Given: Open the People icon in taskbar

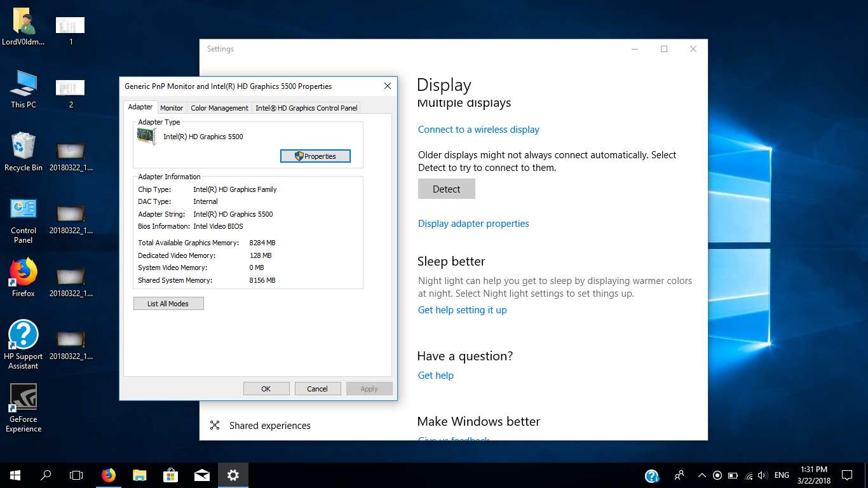Looking at the screenshot, I should [679, 475].
